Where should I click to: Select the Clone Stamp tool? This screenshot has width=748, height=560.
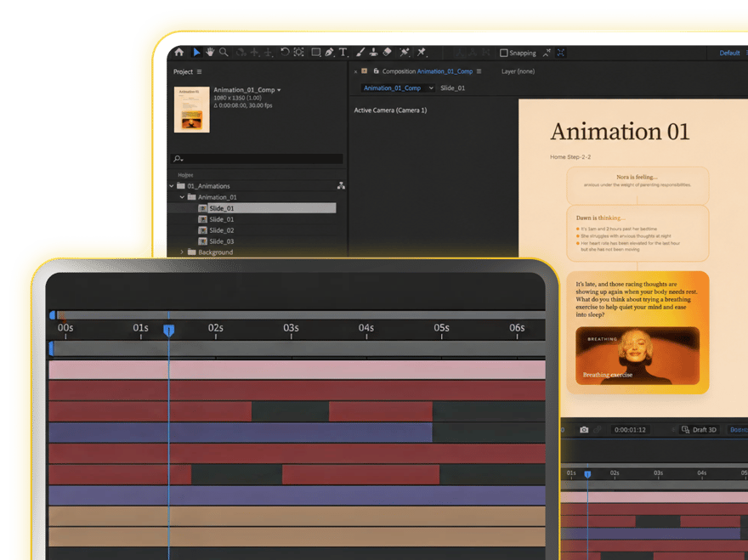[x=373, y=52]
